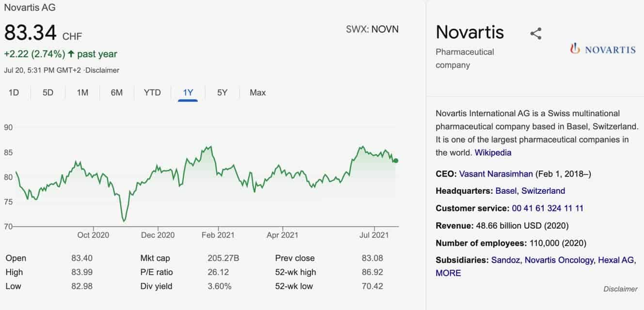Select the 1D time range tab
The image size is (644, 310).
[14, 93]
